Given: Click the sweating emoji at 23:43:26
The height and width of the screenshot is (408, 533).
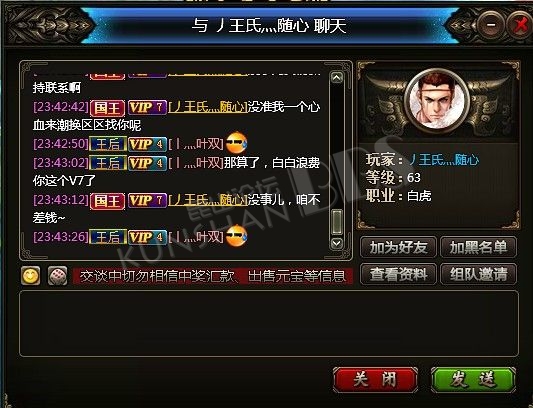Looking at the screenshot, I should pyautogui.click(x=237, y=236).
